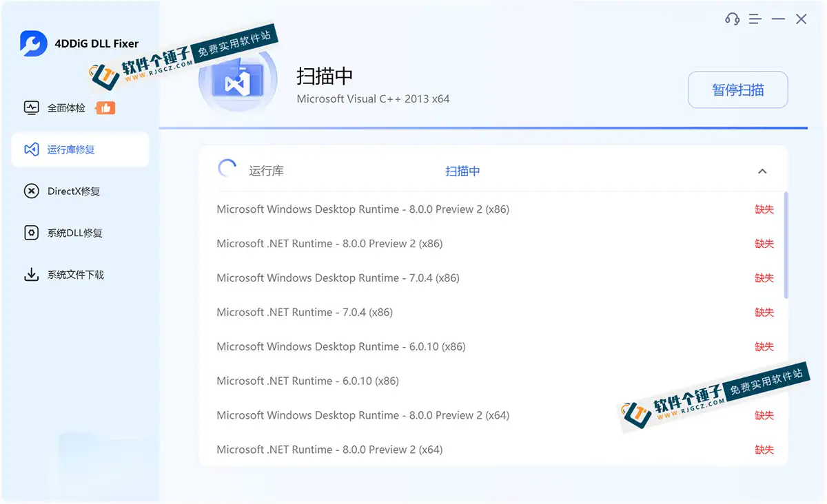The width and height of the screenshot is (827, 504).
Task: Click the 运行库修复 Visual Studio icon
Action: tap(31, 149)
